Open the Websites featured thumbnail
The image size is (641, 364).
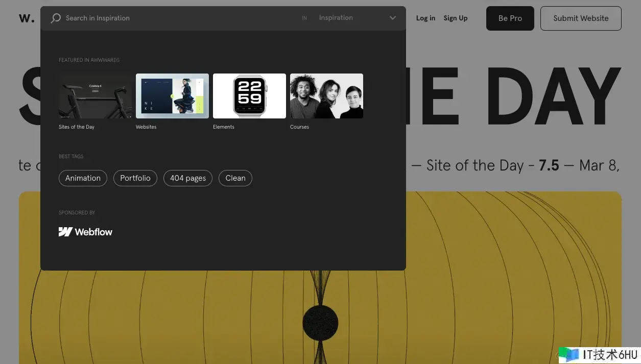(x=172, y=96)
